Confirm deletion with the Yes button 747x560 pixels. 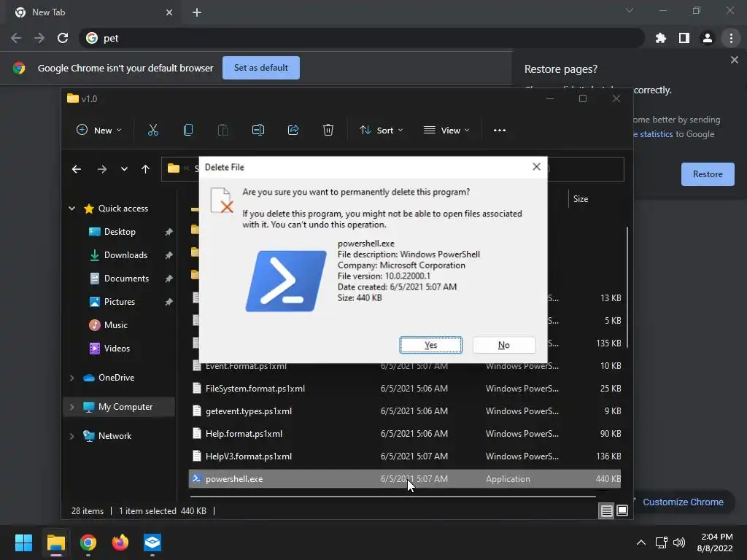point(430,345)
